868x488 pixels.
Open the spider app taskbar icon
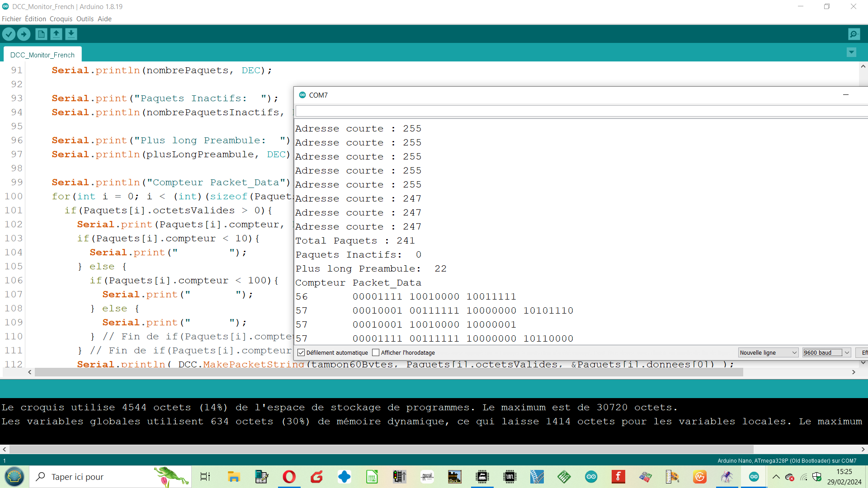727,477
